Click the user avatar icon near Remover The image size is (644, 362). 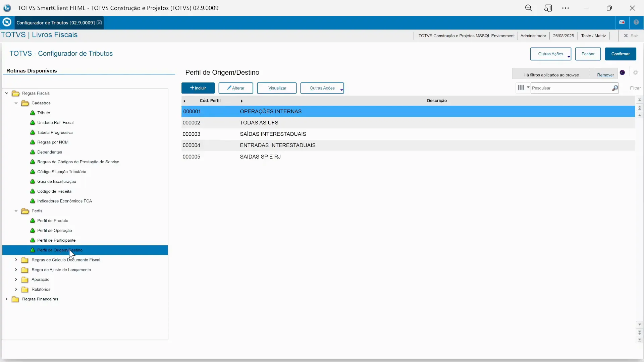pos(623,72)
